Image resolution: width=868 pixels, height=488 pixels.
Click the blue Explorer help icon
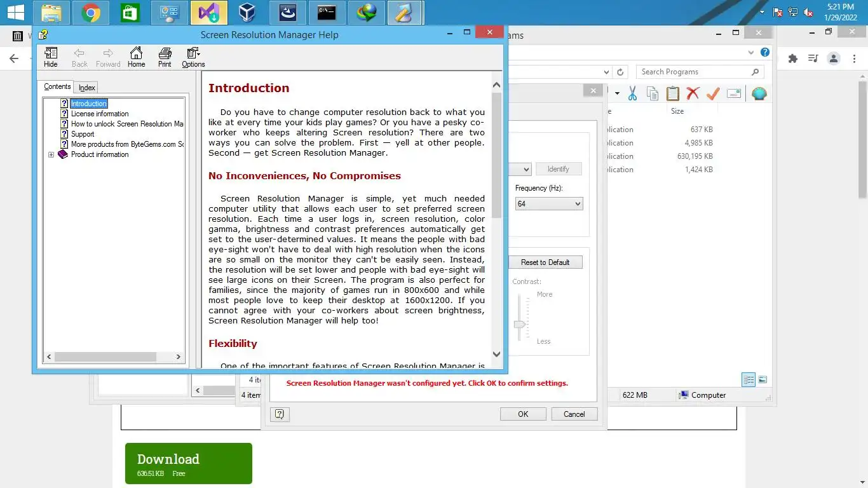pos(765,53)
